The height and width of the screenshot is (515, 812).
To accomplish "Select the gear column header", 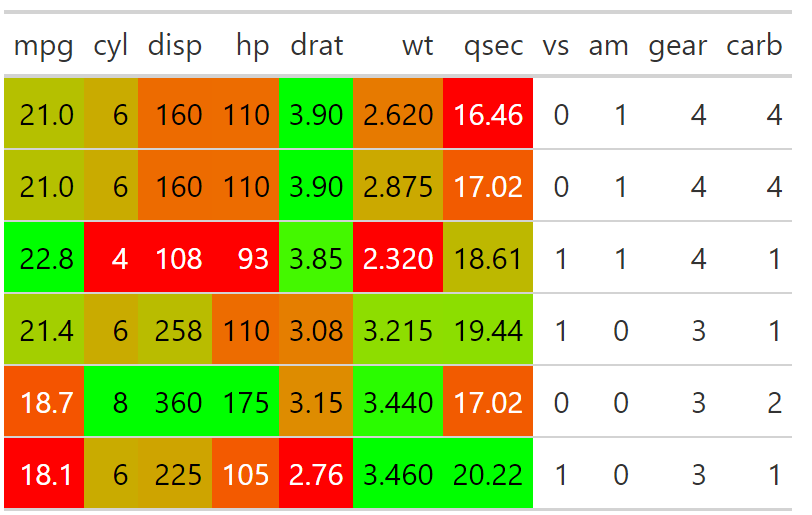I will click(x=677, y=45).
